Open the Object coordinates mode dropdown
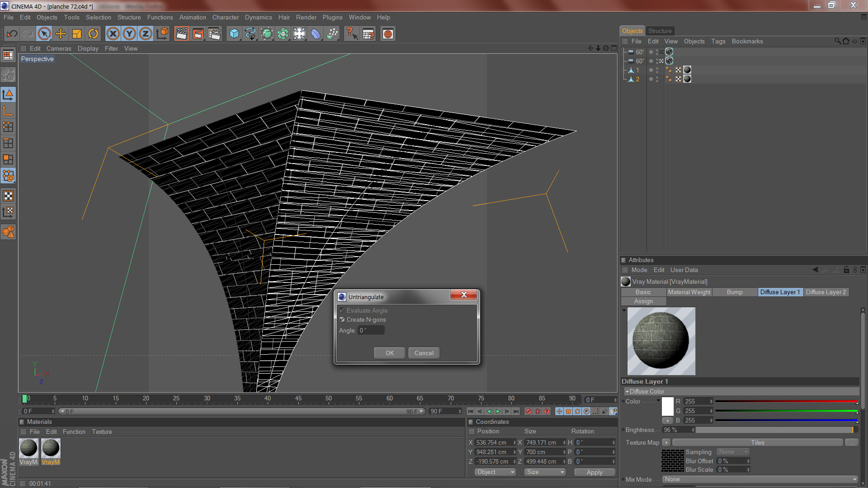The height and width of the screenshot is (488, 868). click(495, 472)
